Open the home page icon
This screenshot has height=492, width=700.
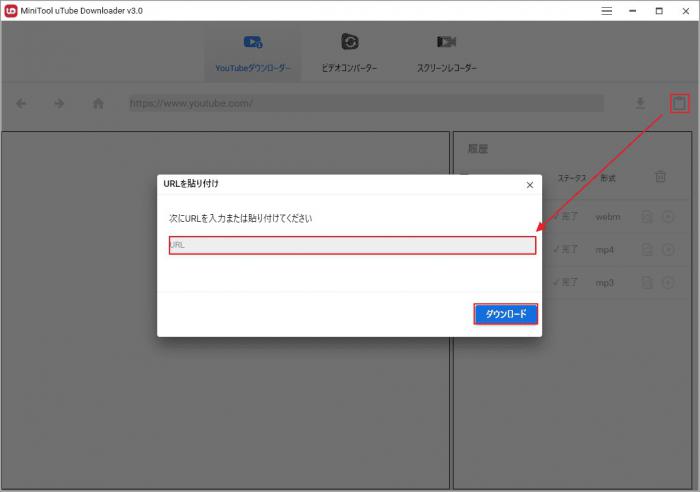tap(98, 104)
